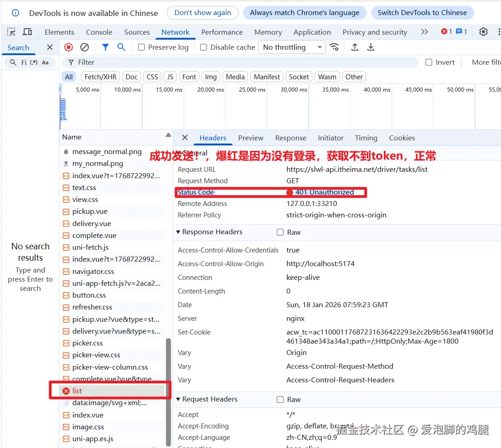Switch to the Elements tab
This screenshot has width=501, height=448.
[x=59, y=32]
